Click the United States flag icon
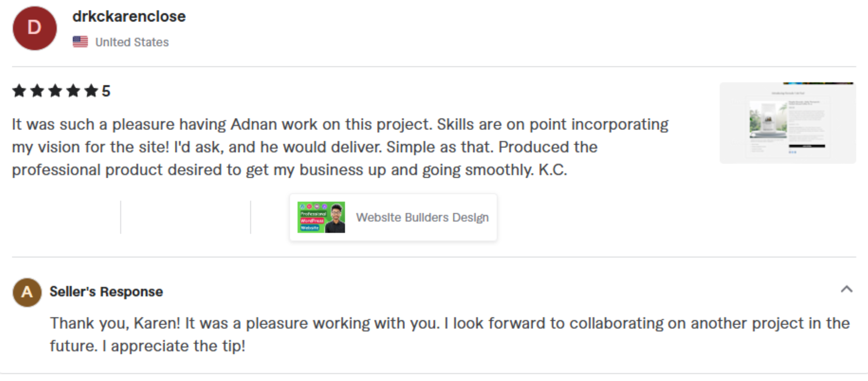 click(x=80, y=42)
